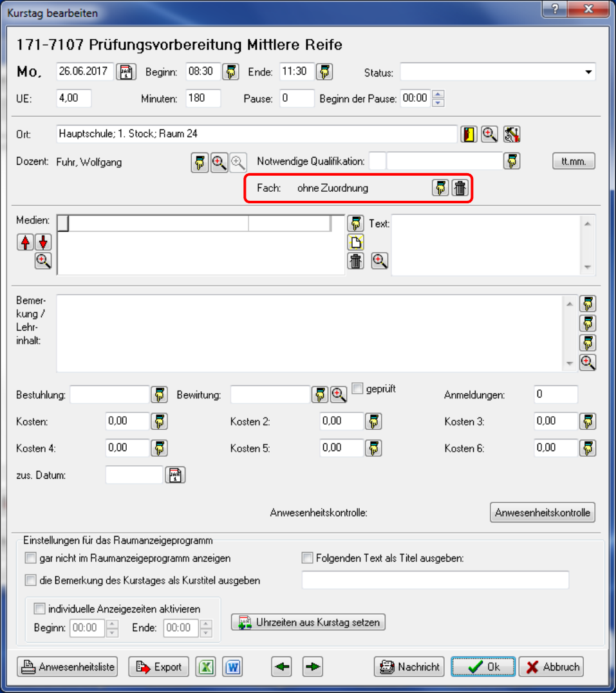This screenshot has width=616, height=693.
Task: Click the Anmeldungen input field
Action: [555, 394]
